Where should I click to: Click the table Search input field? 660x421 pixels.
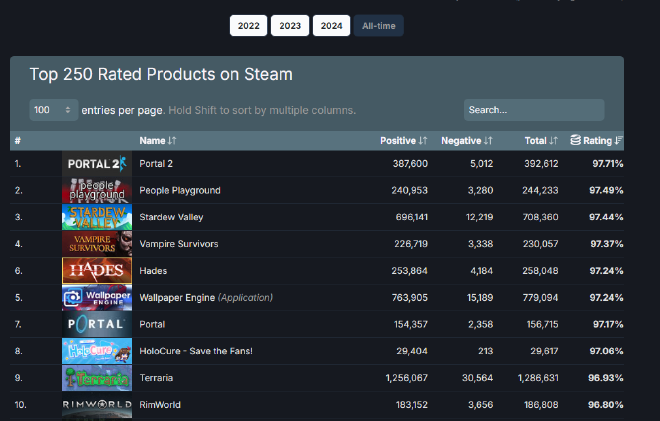coord(533,110)
